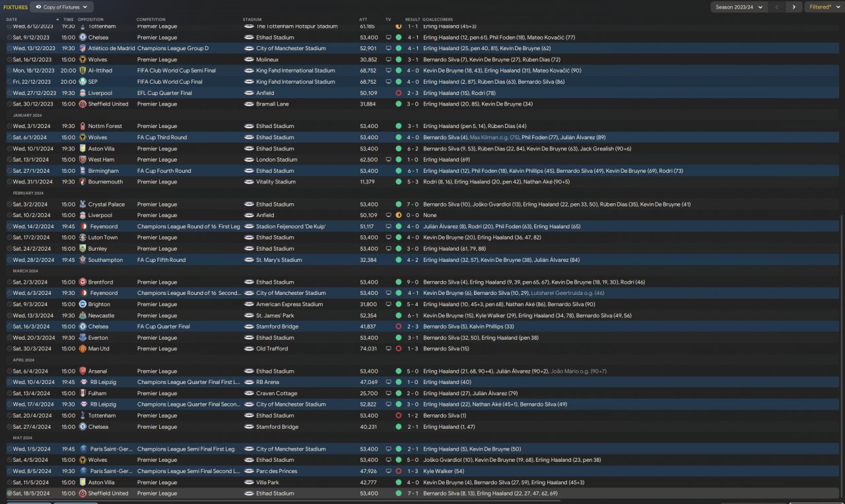Click the stadium icon beside Molineux
The width and height of the screenshot is (845, 504).
249,59
